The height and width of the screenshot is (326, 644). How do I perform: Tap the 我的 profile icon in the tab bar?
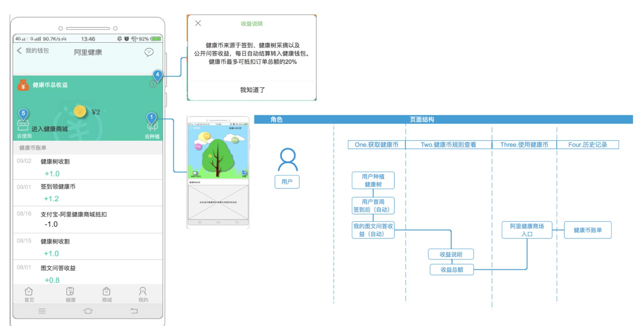pos(143,292)
